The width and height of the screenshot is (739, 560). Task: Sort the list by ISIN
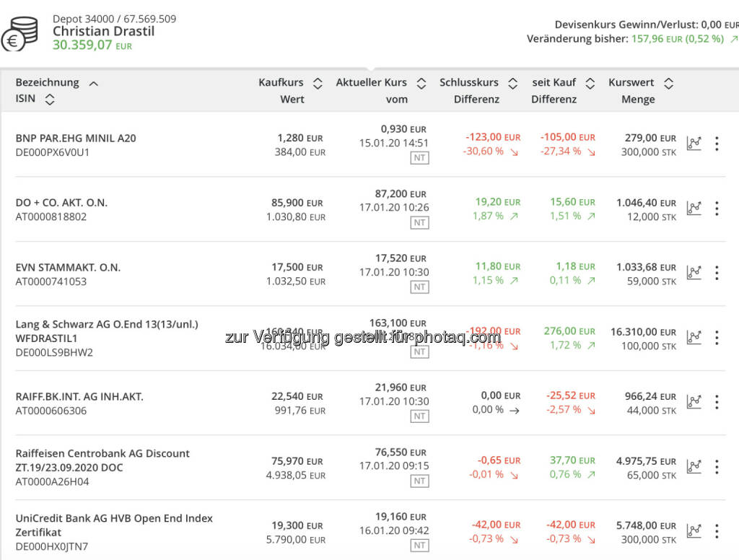tap(49, 100)
